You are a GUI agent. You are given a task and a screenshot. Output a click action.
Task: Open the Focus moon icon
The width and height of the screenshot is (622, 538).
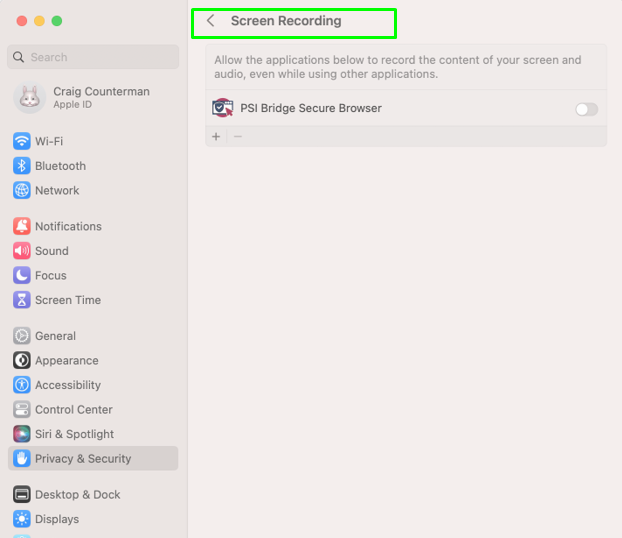pyautogui.click(x=21, y=275)
